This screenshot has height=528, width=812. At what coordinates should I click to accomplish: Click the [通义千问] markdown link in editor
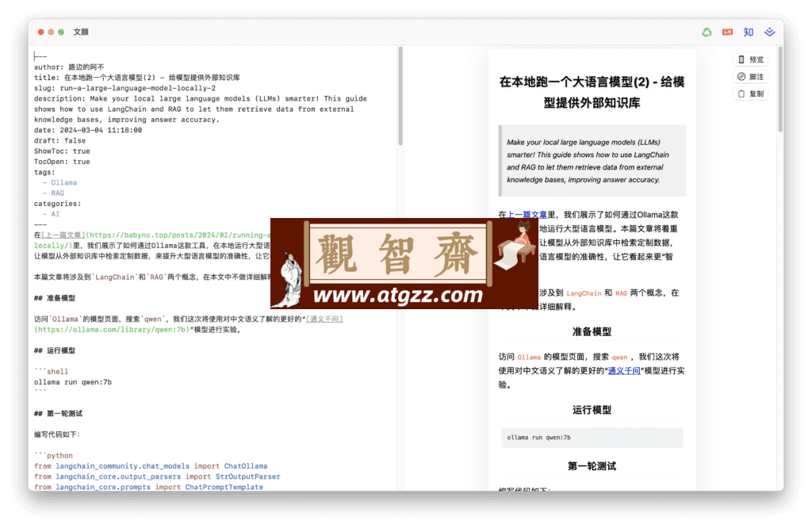coord(324,319)
